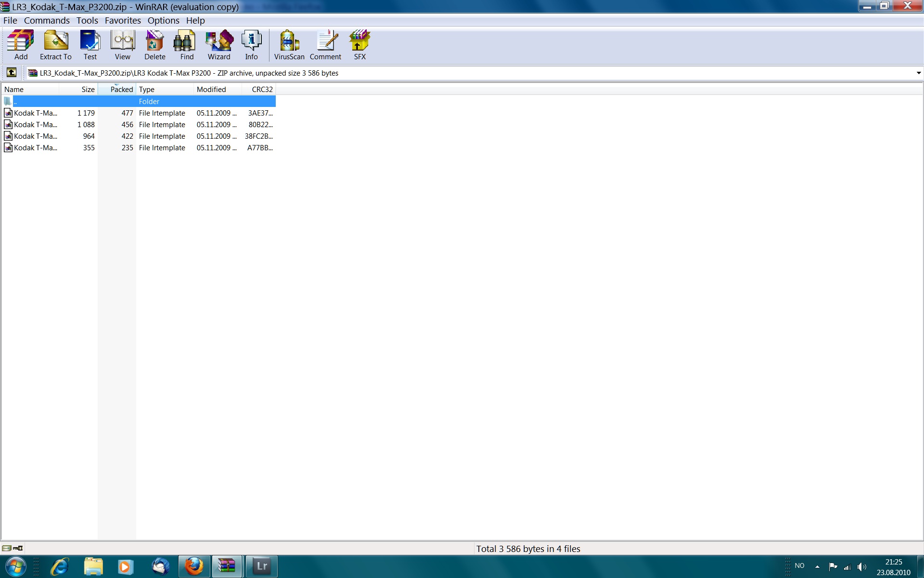Click the archive path address field
924x578 pixels.
pyautogui.click(x=474, y=73)
